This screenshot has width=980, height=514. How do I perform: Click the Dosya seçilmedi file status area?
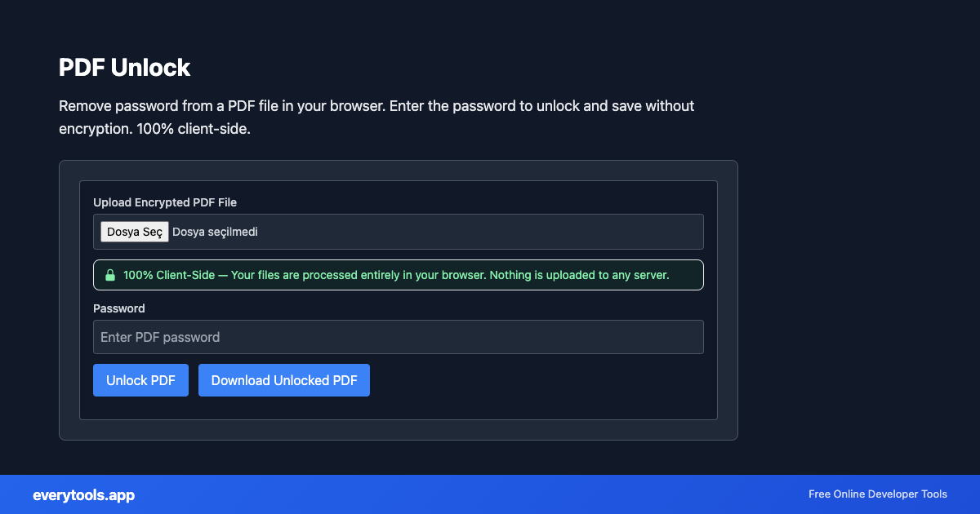[214, 231]
